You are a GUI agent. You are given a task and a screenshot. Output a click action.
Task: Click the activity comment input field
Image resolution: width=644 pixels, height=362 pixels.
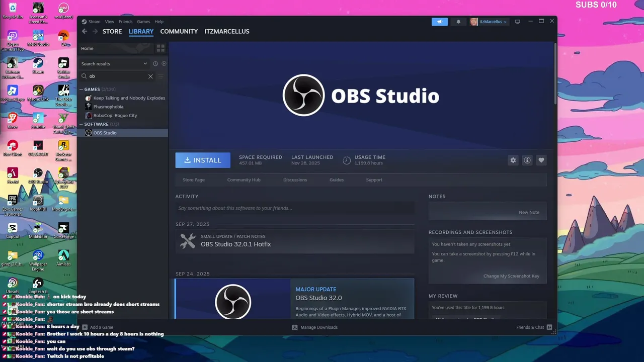[295, 208]
